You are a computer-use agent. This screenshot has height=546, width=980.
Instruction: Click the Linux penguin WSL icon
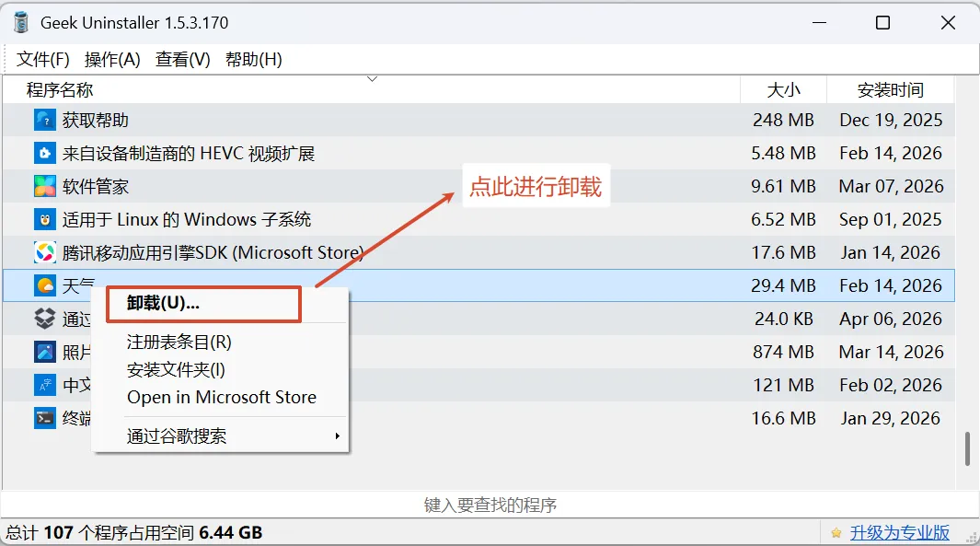pyautogui.click(x=45, y=219)
